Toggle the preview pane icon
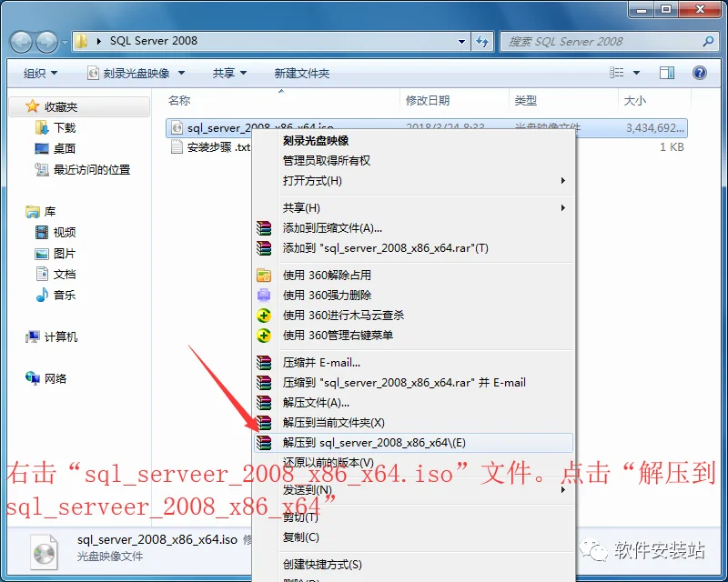 [x=667, y=73]
